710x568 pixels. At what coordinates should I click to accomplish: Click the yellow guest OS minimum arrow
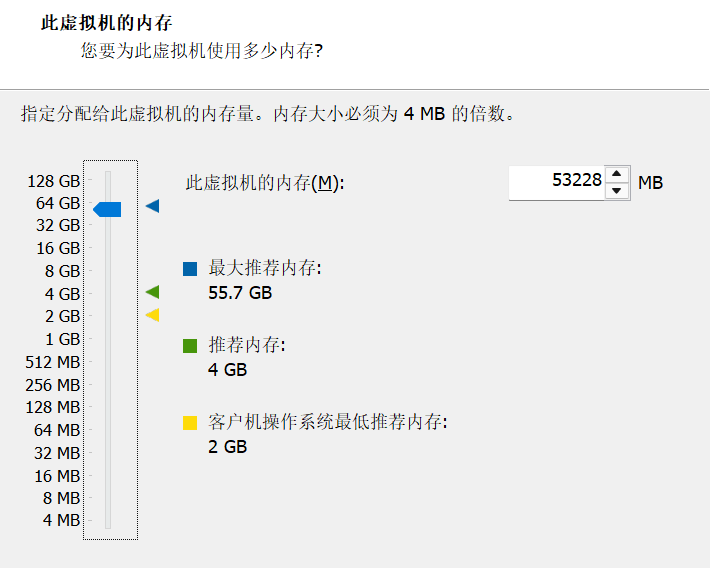click(153, 315)
